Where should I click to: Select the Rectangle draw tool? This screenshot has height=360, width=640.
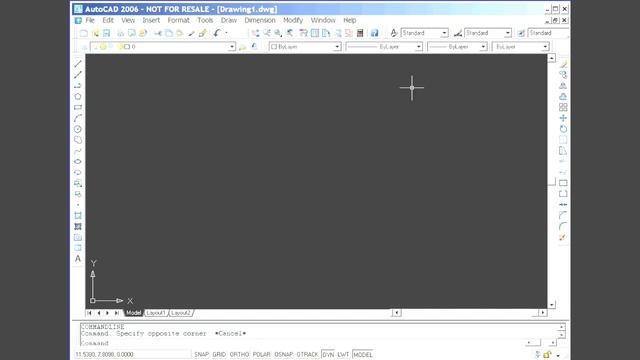78,107
